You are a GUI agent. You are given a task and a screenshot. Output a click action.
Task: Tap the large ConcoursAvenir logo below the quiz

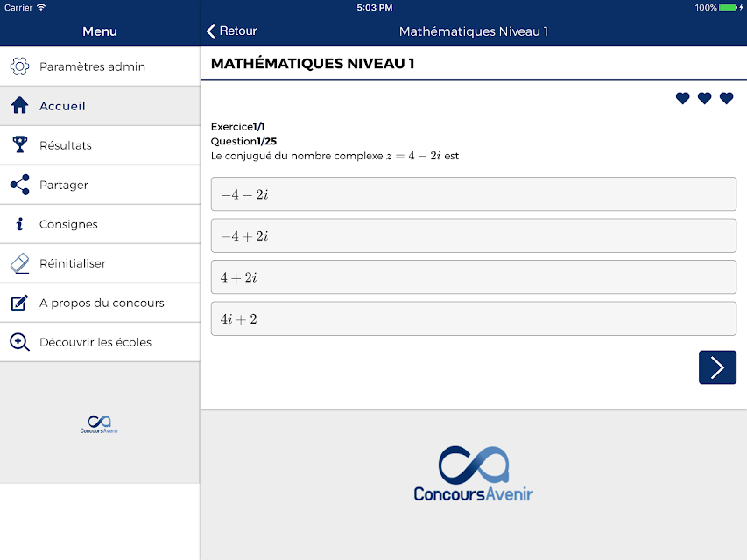tap(473, 473)
